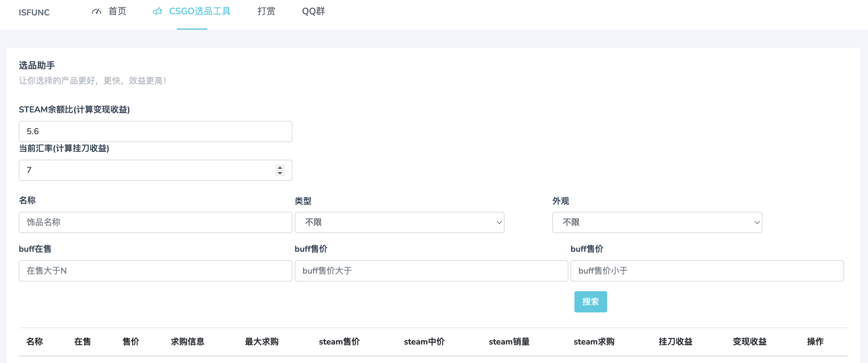868x363 pixels.
Task: Click the steam求购 column header
Action: coord(594,341)
